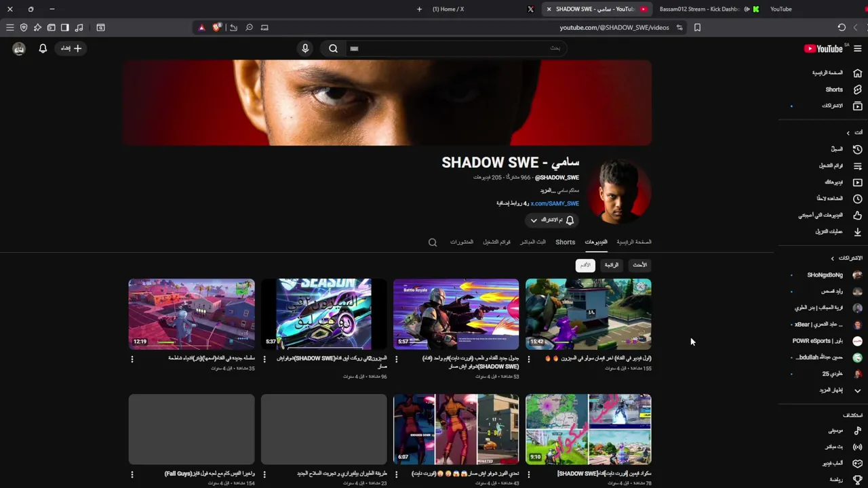Select the Videos channel tab
Image resolution: width=868 pixels, height=488 pixels.
[x=596, y=242]
